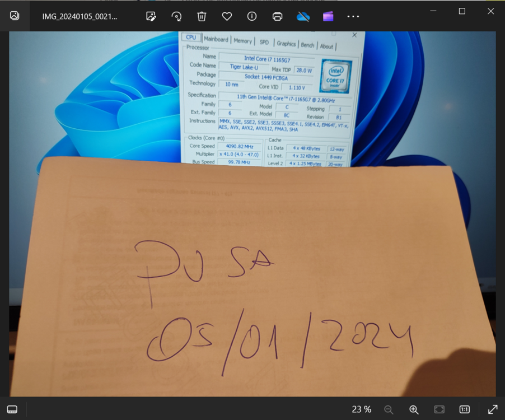This screenshot has width=505, height=420.
Task: Zoom in with the plus magnifier
Action: [414, 409]
